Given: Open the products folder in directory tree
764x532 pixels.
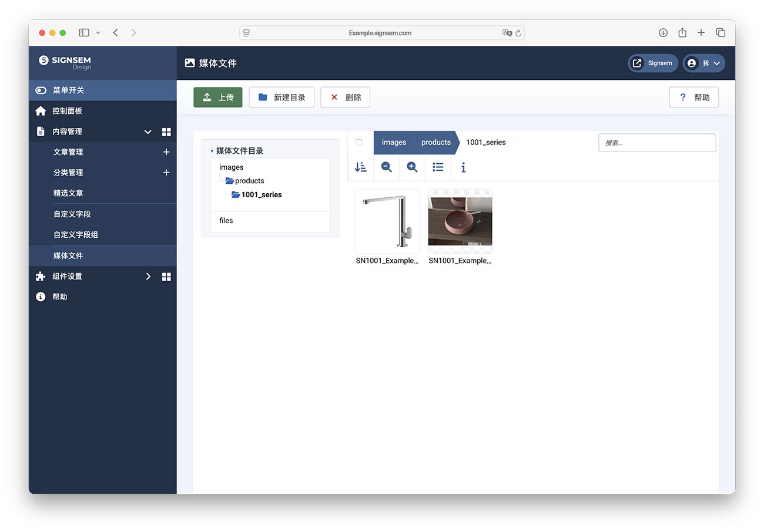Looking at the screenshot, I should click(x=249, y=181).
